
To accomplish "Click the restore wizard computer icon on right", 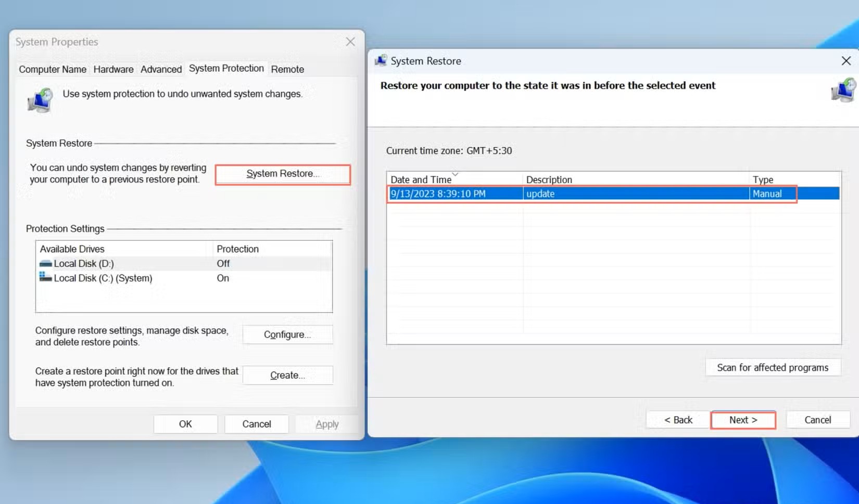I will click(842, 89).
